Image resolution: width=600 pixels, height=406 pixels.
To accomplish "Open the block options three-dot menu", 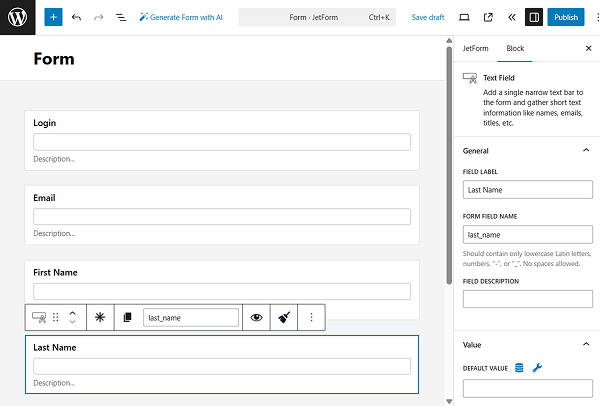I will pyautogui.click(x=311, y=317).
